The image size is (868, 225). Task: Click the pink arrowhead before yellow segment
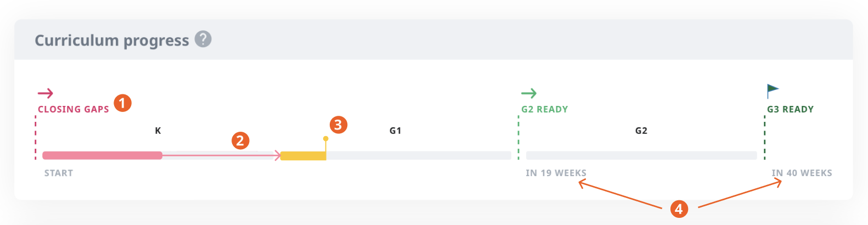click(278, 156)
